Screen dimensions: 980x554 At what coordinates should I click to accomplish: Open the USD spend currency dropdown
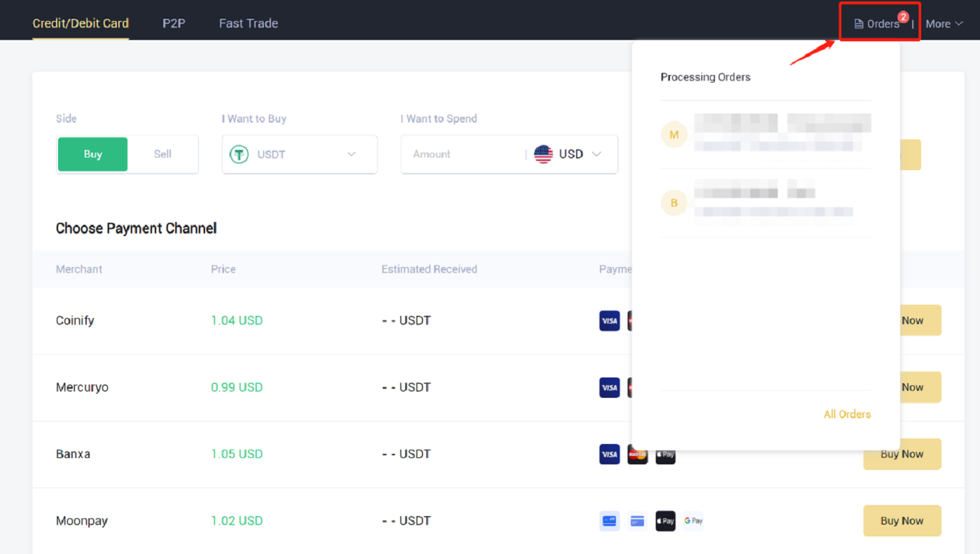click(x=596, y=154)
